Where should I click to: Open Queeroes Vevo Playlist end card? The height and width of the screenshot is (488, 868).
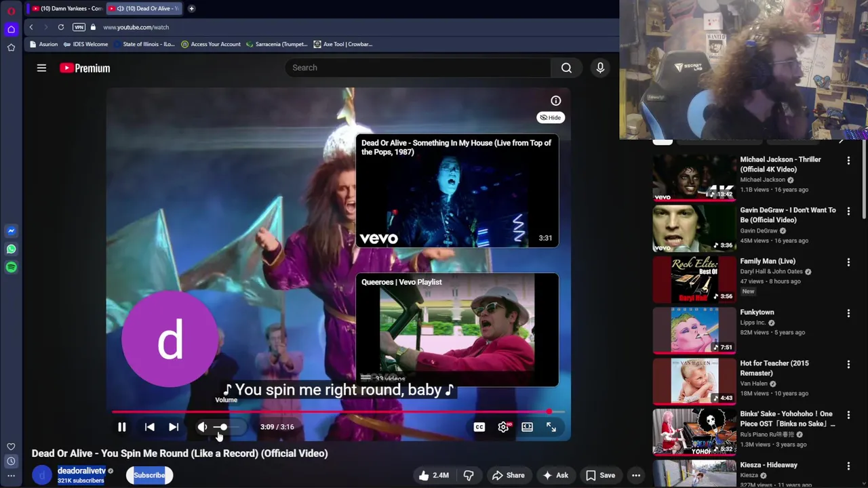[457, 329]
